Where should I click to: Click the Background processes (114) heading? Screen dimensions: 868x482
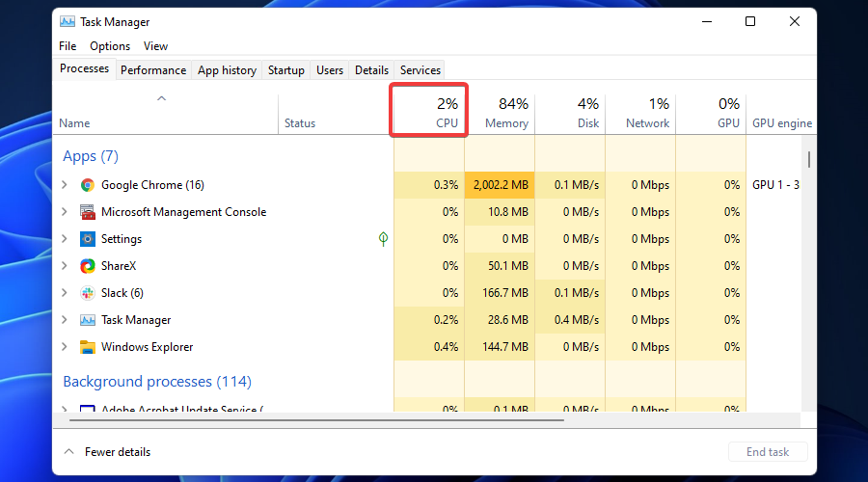157,382
